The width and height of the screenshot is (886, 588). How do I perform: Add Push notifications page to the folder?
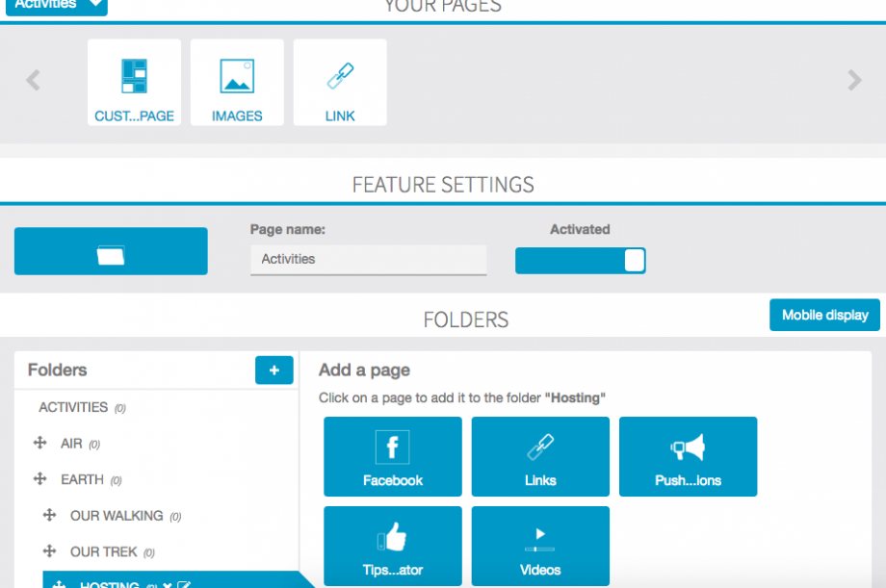tap(688, 456)
